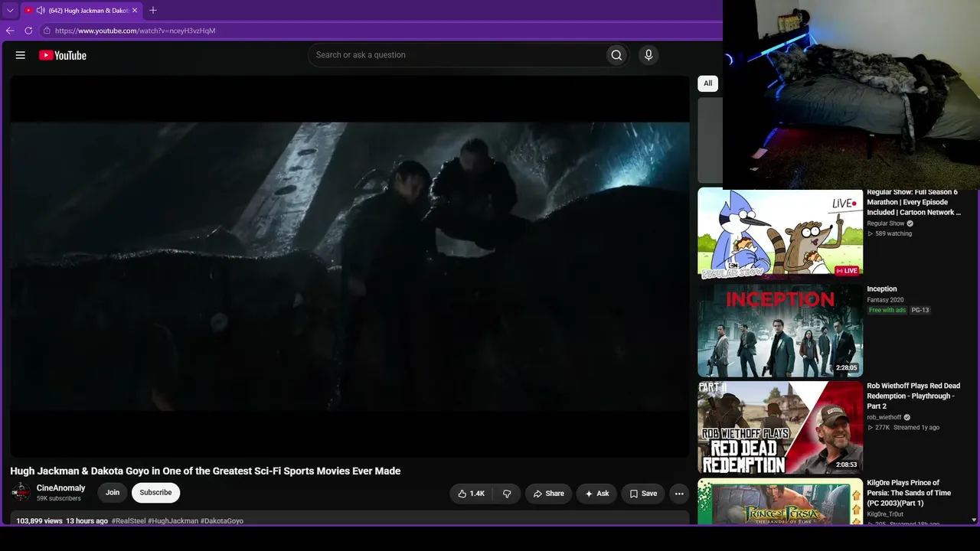Open the Ask AI button

click(596, 494)
